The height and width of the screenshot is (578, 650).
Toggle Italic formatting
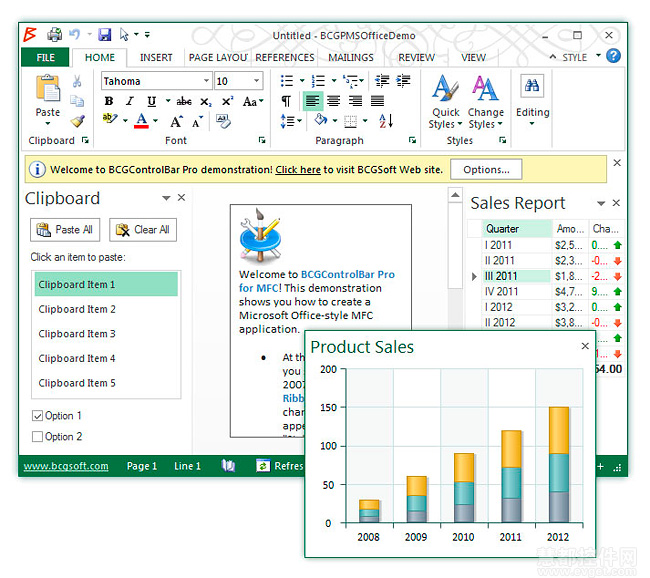[130, 101]
